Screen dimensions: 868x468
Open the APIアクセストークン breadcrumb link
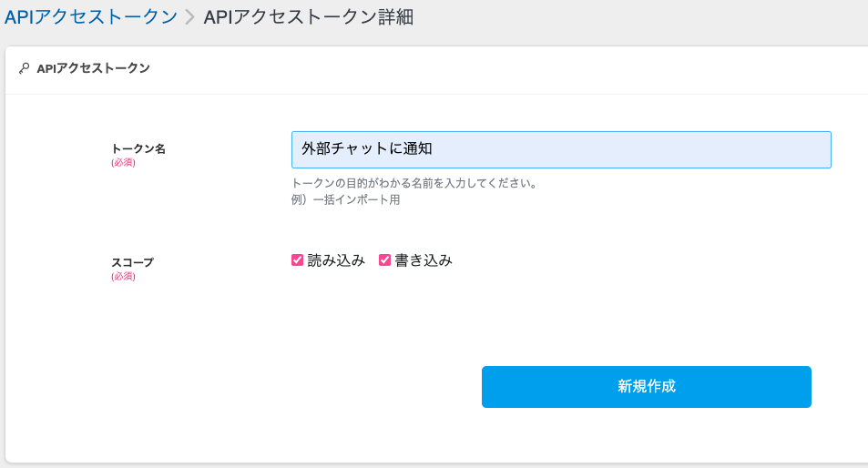91,16
